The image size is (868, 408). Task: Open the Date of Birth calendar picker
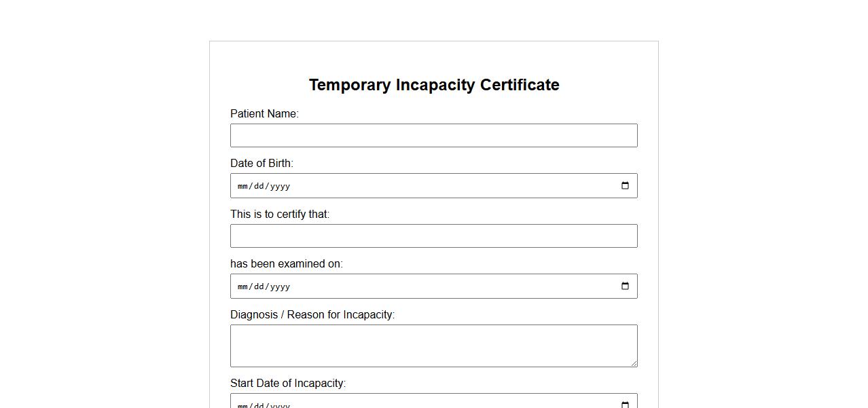point(625,186)
